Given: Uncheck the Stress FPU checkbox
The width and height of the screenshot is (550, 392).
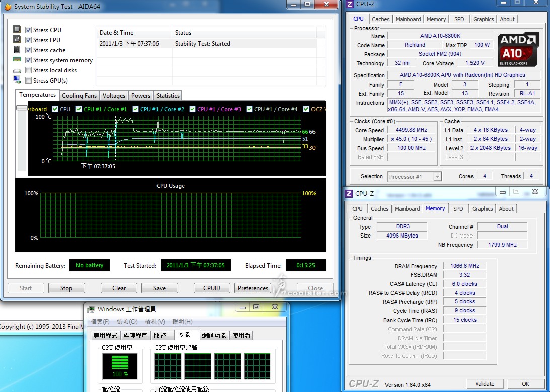Looking at the screenshot, I should tap(28, 40).
